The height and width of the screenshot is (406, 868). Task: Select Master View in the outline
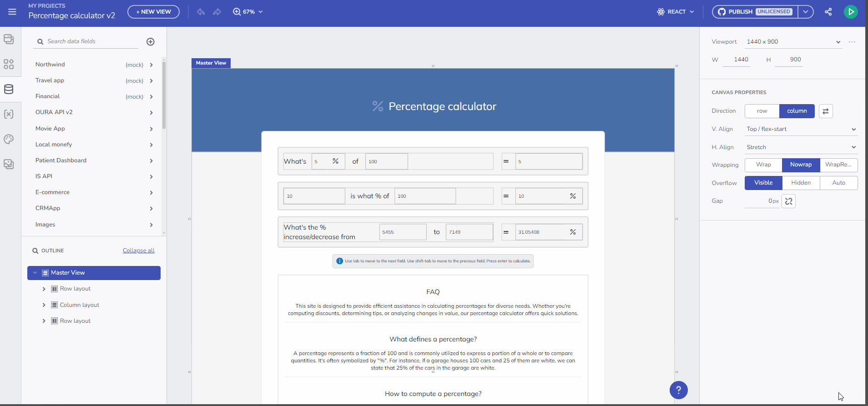point(68,273)
